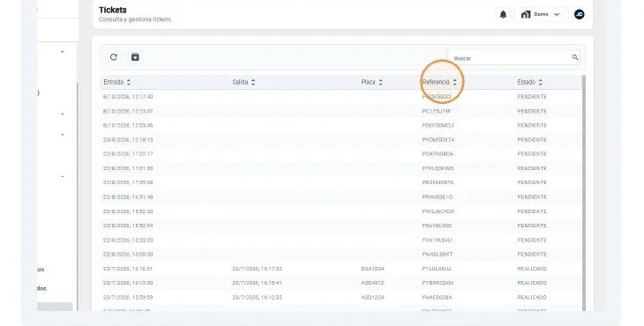Click the building icon beside Demo
The image size is (644, 326).
click(x=526, y=14)
